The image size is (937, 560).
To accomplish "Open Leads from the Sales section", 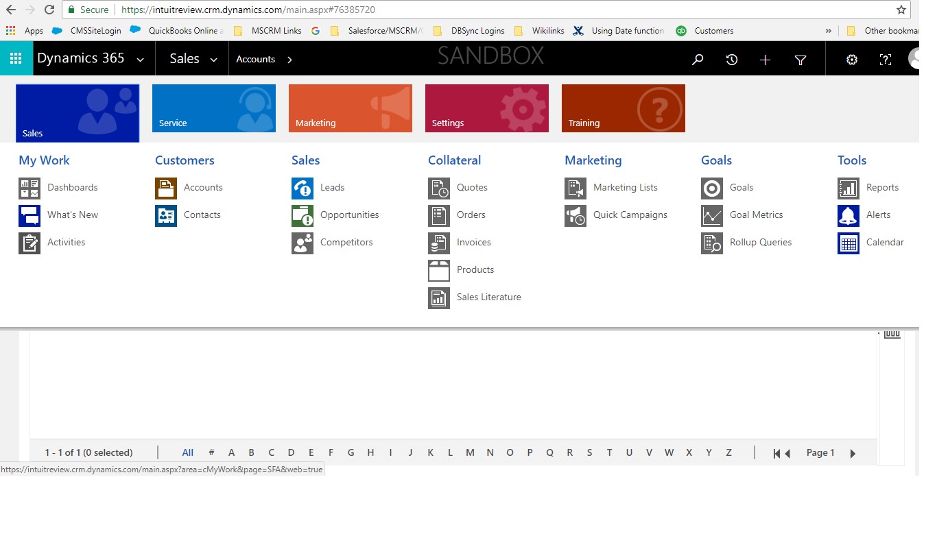I will coord(332,187).
